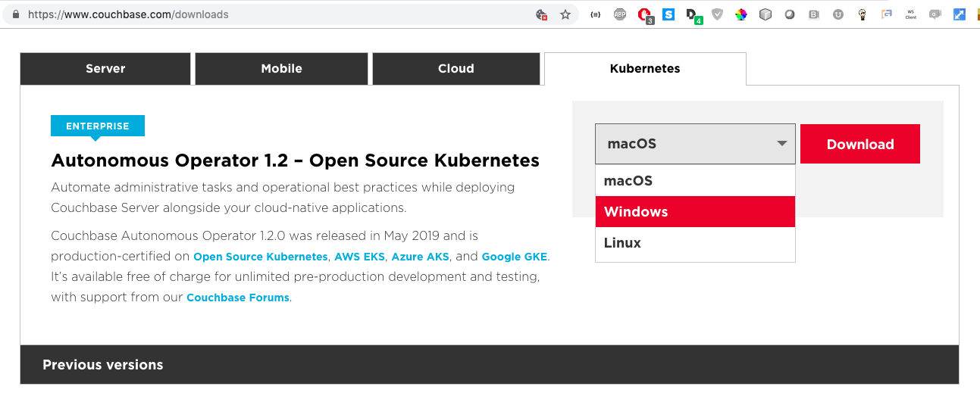Open the curly-braces {≡} extension

[596, 14]
